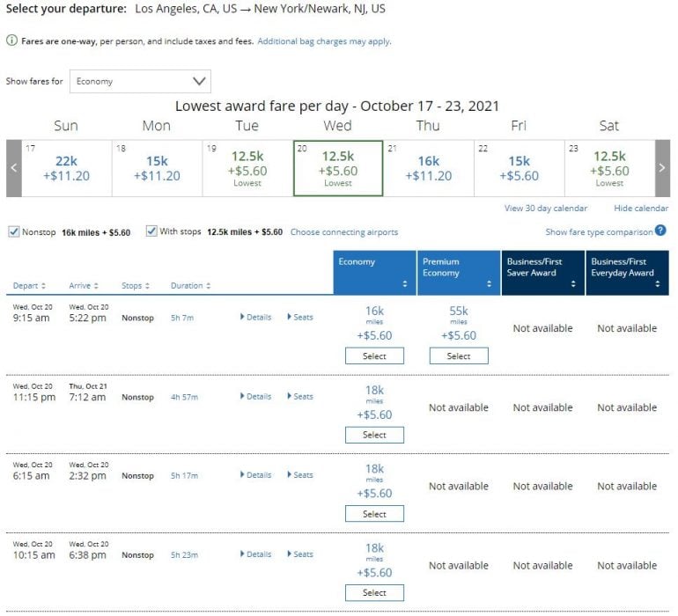Select 55k Premium Economy fare
The width and height of the screenshot is (678, 616).
click(459, 356)
